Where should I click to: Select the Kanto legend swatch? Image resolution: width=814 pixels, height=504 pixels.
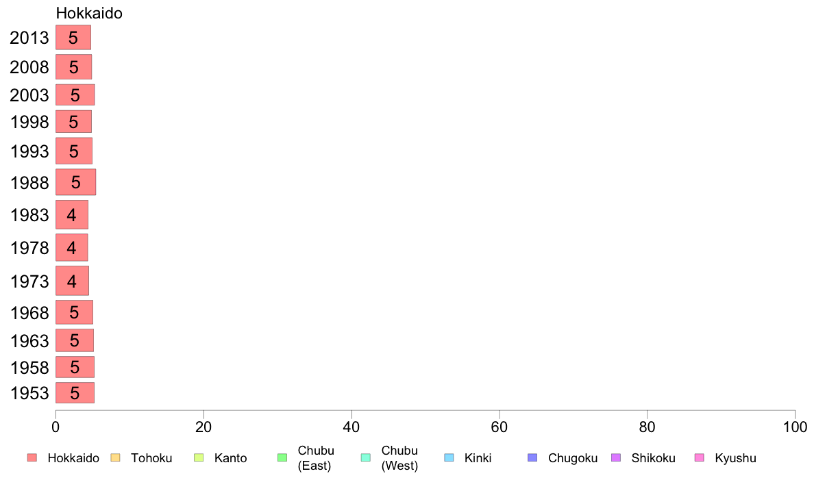[x=199, y=457]
